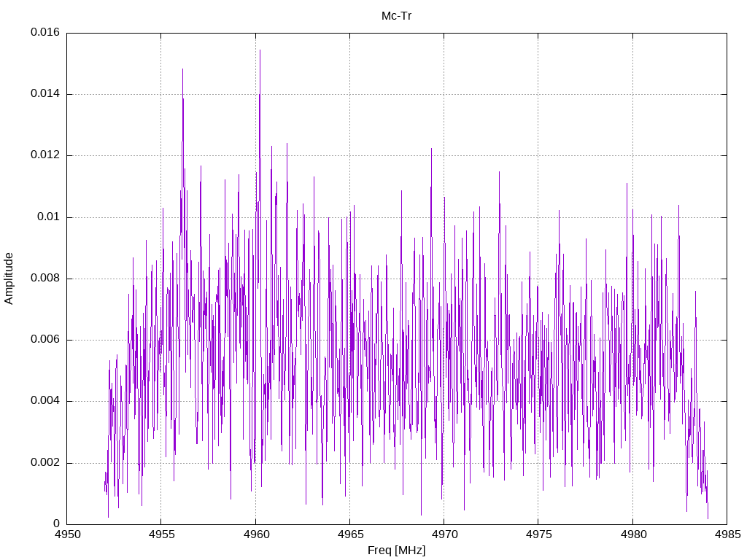Image resolution: width=747 pixels, height=560 pixels.
Task: Click the x-axis tick label 4955
Action: tap(161, 534)
